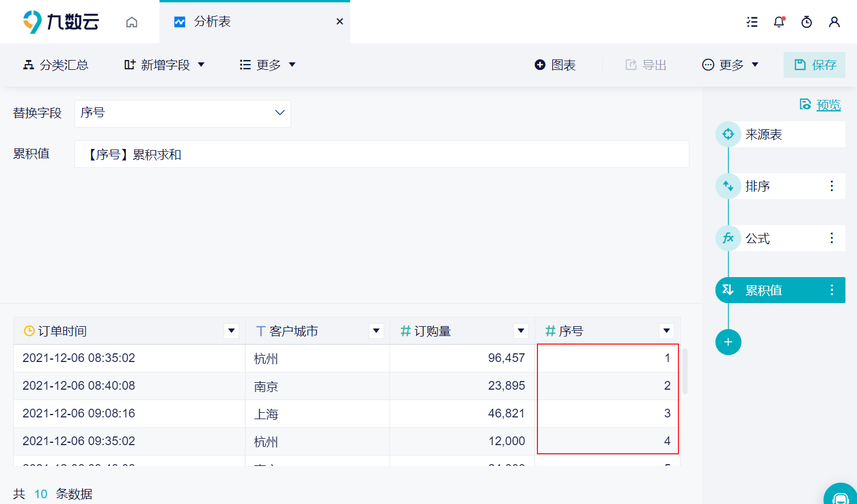Click the table vertical scrollbar
Image resolution: width=857 pixels, height=504 pixels.
coord(685,371)
